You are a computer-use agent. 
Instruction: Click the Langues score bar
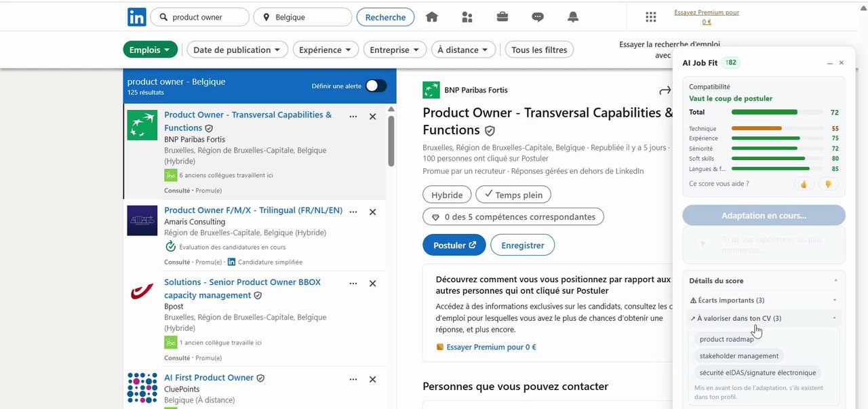point(777,169)
